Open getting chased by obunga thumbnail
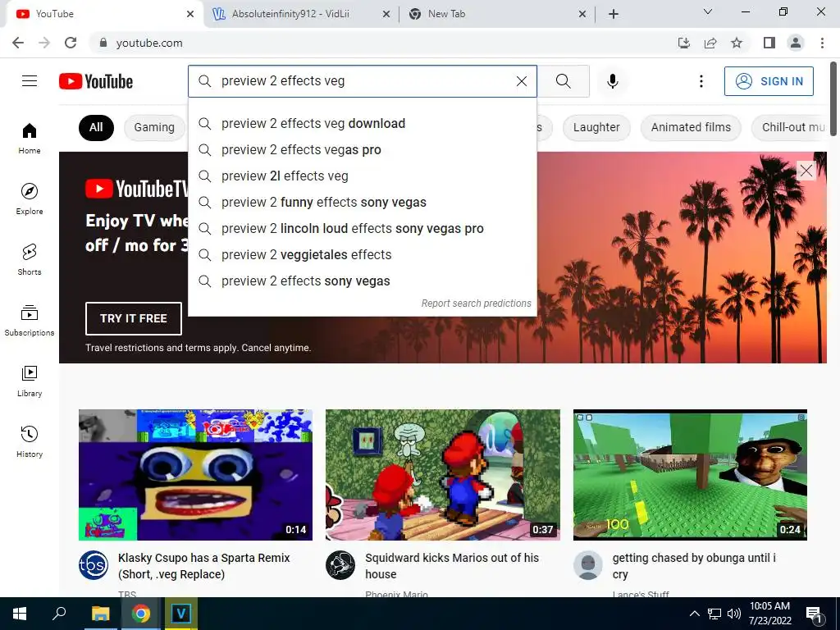Image resolution: width=840 pixels, height=630 pixels. point(690,475)
